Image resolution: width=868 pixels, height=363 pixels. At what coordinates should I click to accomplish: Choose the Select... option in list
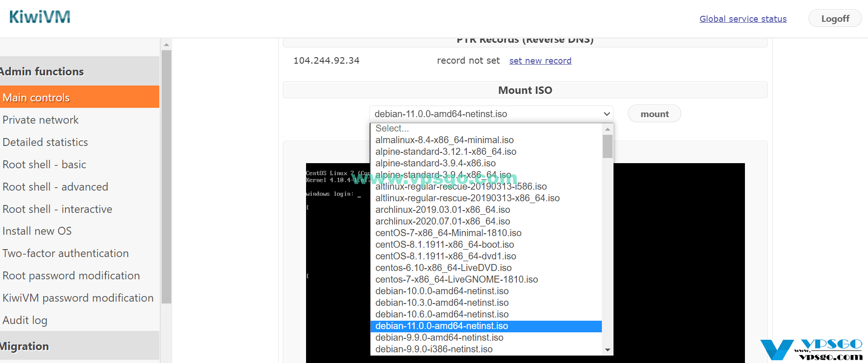click(x=486, y=128)
